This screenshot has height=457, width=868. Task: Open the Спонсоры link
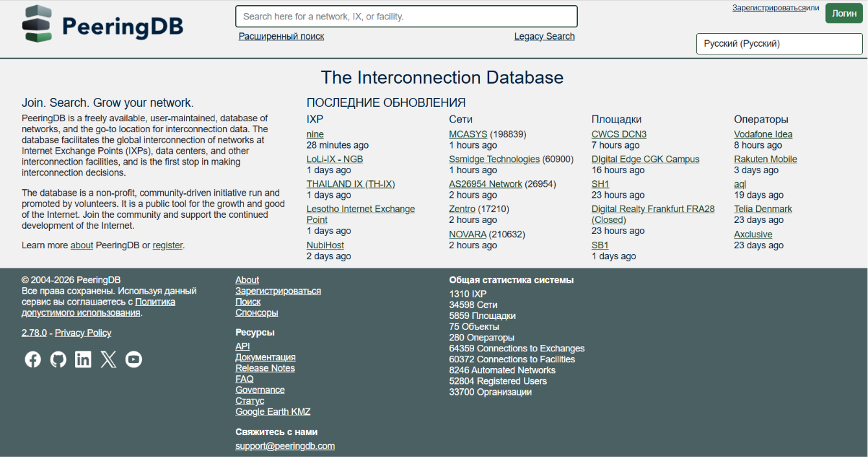pyautogui.click(x=257, y=312)
